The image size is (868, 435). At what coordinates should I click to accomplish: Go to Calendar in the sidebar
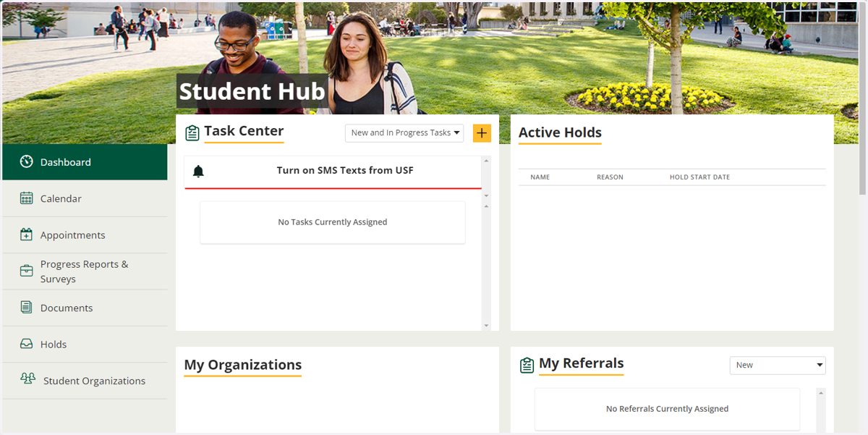(x=85, y=198)
